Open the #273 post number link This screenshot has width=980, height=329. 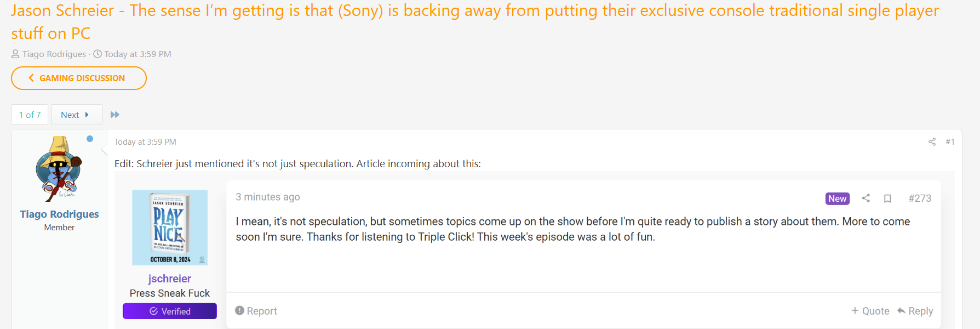919,198
